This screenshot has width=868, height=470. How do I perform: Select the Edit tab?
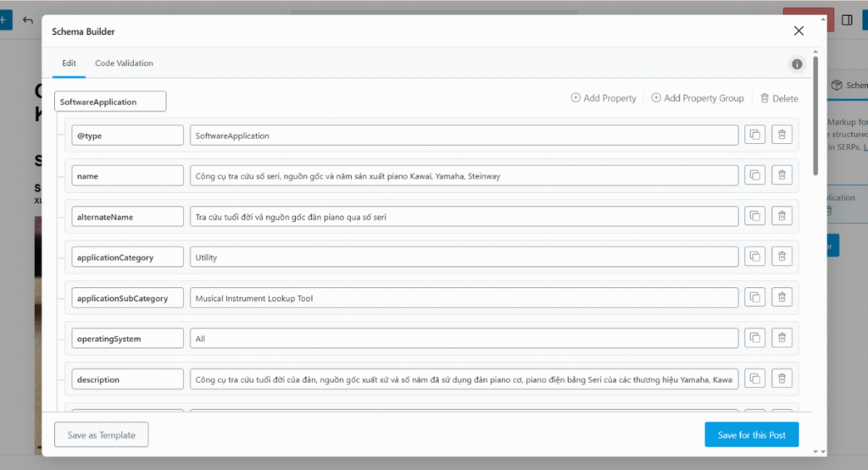click(x=69, y=64)
